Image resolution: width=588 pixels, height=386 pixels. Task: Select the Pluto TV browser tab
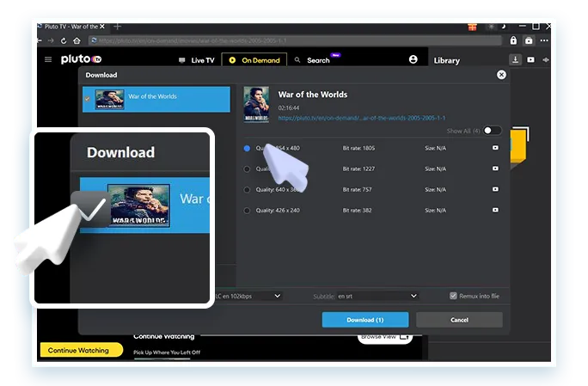tap(71, 27)
